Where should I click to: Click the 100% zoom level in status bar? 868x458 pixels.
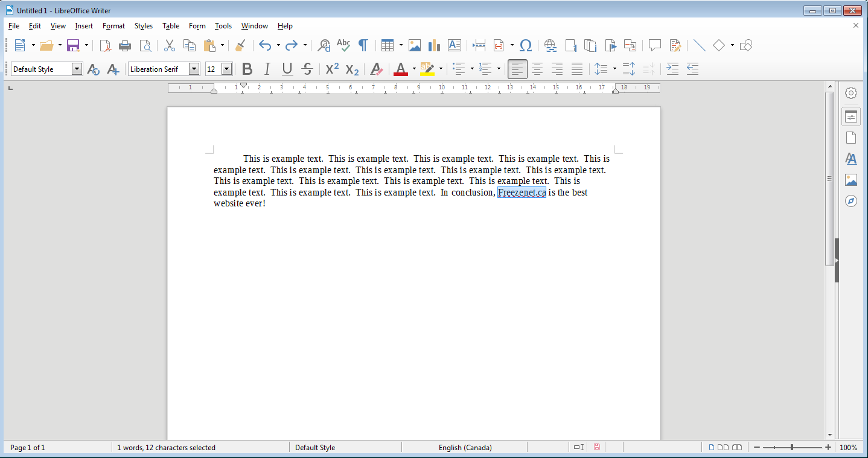(849, 448)
